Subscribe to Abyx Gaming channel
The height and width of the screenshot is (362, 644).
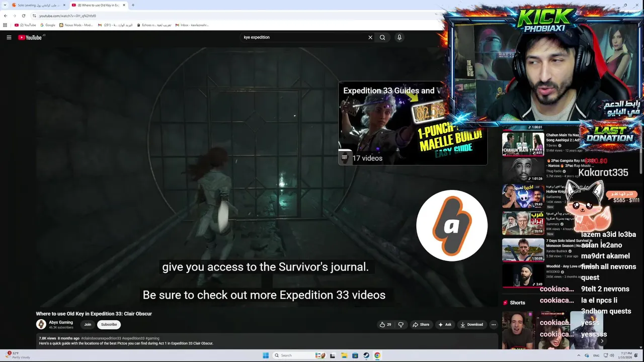click(109, 325)
